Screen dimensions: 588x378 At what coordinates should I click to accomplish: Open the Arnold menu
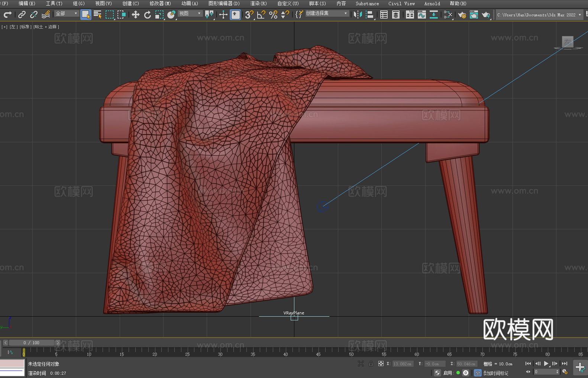(x=432, y=3)
